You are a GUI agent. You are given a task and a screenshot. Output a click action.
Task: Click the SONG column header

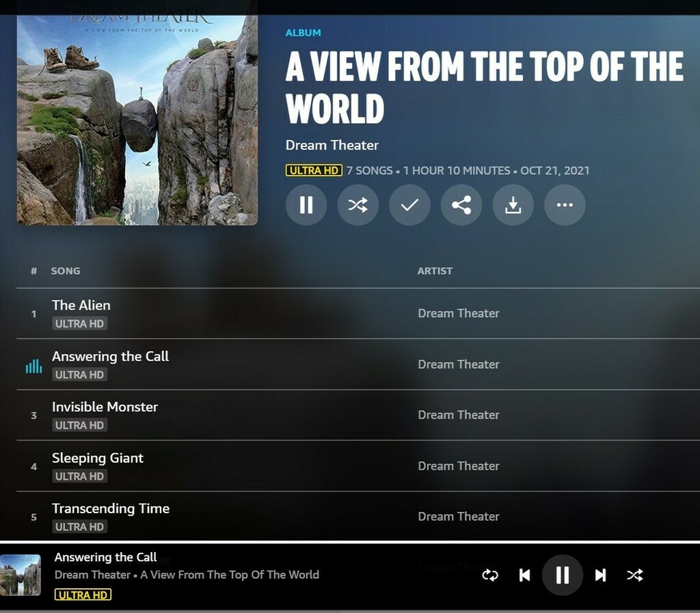coord(66,271)
